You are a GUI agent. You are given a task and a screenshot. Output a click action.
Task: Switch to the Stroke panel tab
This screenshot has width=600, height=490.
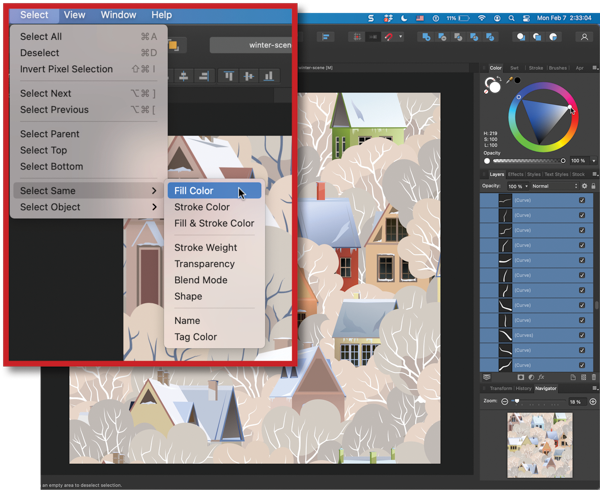pyautogui.click(x=536, y=68)
